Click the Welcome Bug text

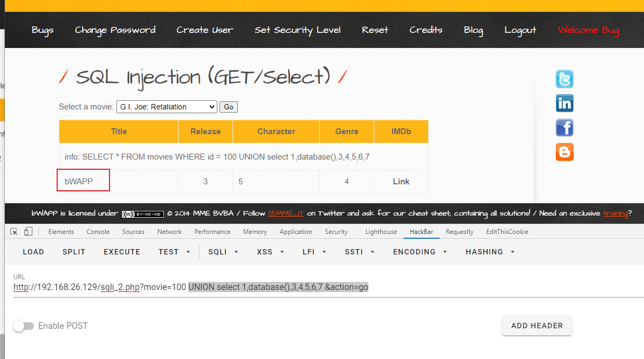click(x=588, y=30)
